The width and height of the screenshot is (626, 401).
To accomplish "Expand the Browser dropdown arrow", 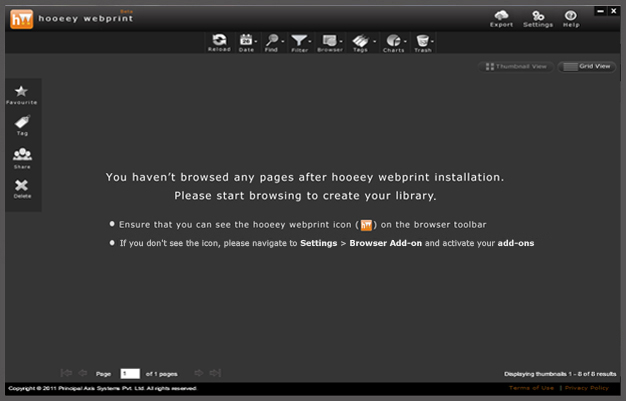I will pos(341,41).
